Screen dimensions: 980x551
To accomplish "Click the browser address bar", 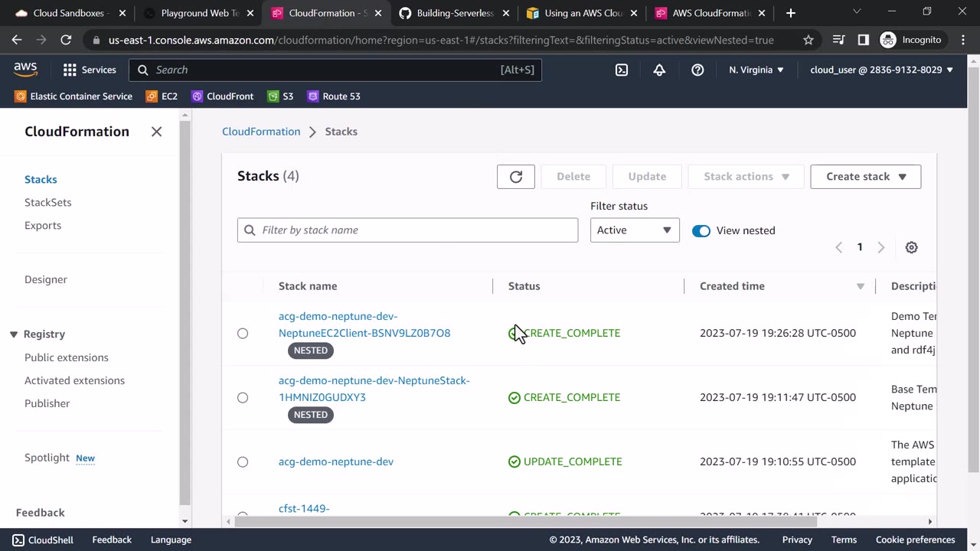I will click(x=441, y=40).
